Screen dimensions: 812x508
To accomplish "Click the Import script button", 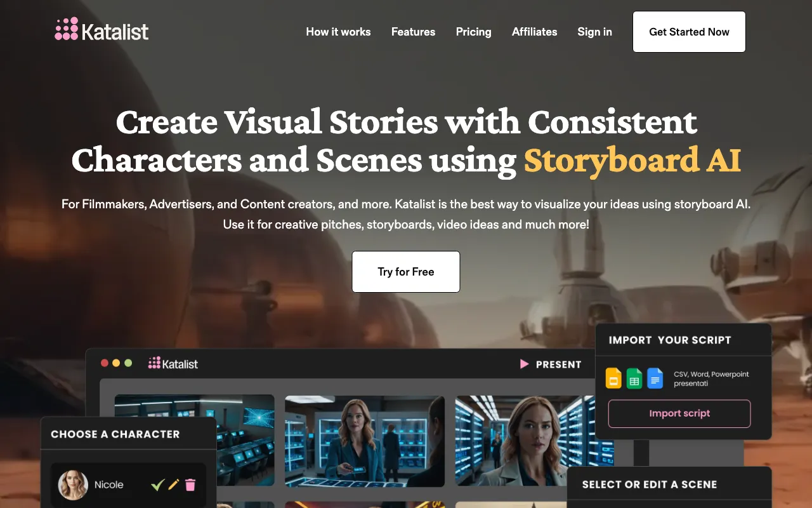I will (x=679, y=413).
